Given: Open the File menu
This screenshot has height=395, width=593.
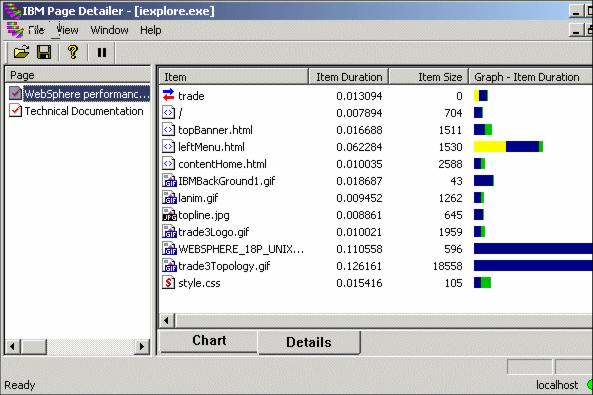Looking at the screenshot, I should coord(36,30).
